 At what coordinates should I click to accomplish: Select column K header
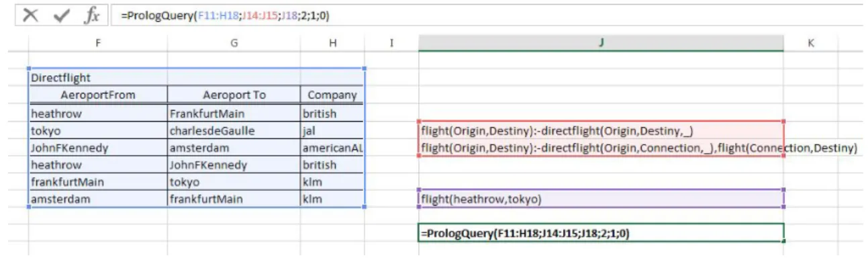coord(810,42)
